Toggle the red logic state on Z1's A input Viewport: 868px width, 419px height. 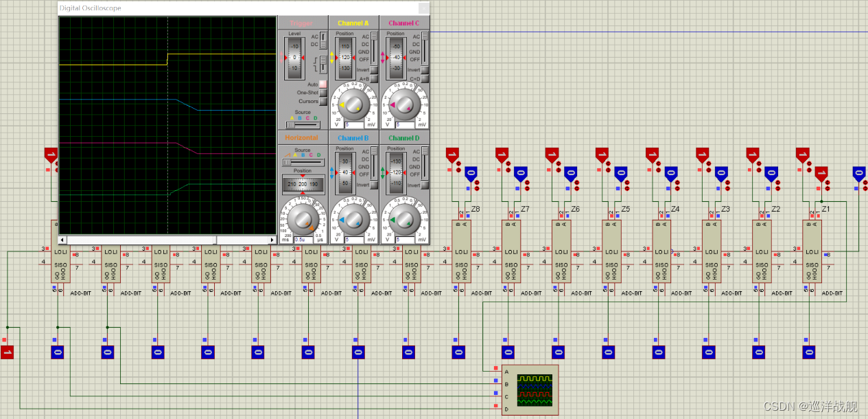pyautogui.click(x=821, y=173)
